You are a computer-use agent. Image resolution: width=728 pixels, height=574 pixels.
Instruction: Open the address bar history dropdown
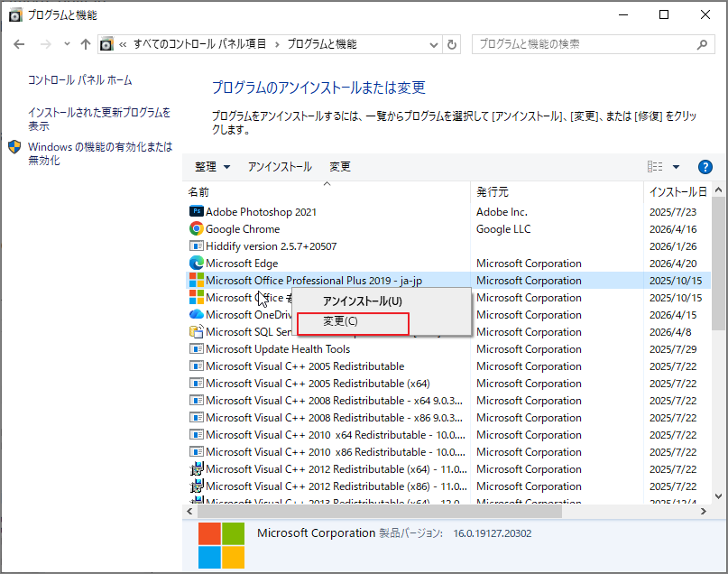[x=433, y=43]
